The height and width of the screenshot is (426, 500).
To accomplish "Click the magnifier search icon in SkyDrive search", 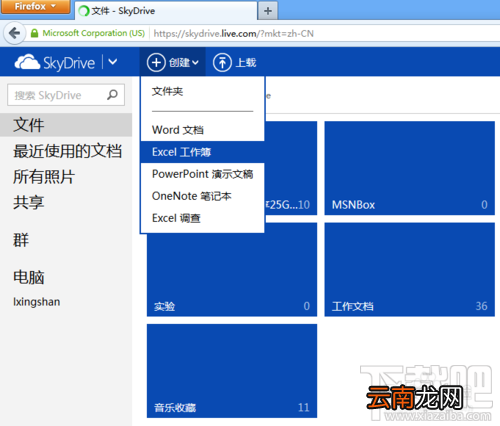I will (112, 95).
